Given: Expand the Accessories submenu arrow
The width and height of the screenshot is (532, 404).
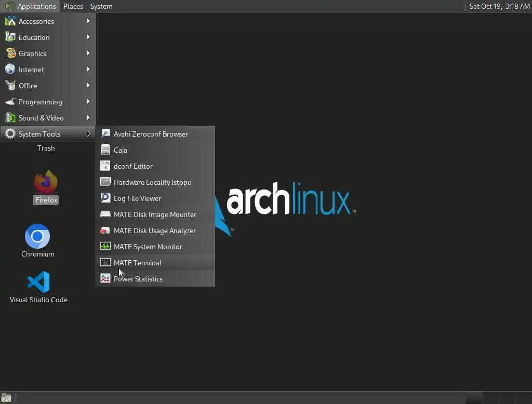Looking at the screenshot, I should 88,21.
